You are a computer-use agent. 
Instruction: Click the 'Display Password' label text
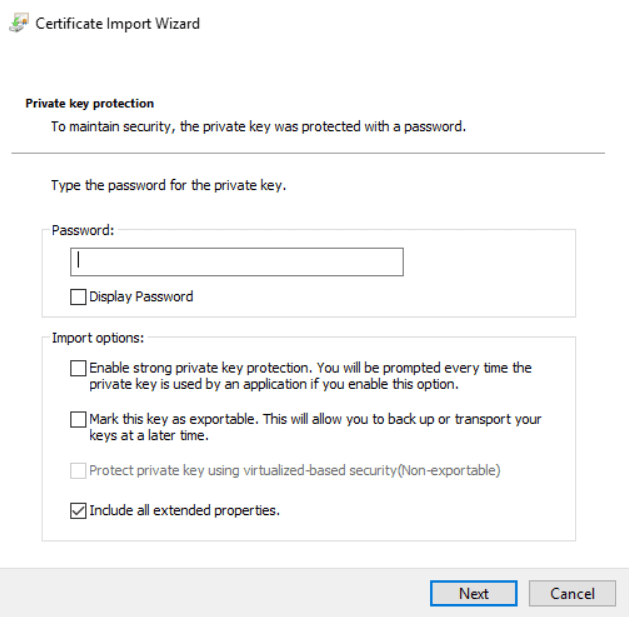coord(141,296)
